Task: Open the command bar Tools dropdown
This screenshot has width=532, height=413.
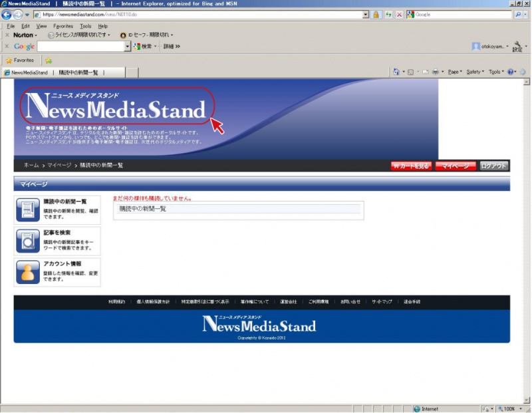Action: [496, 72]
